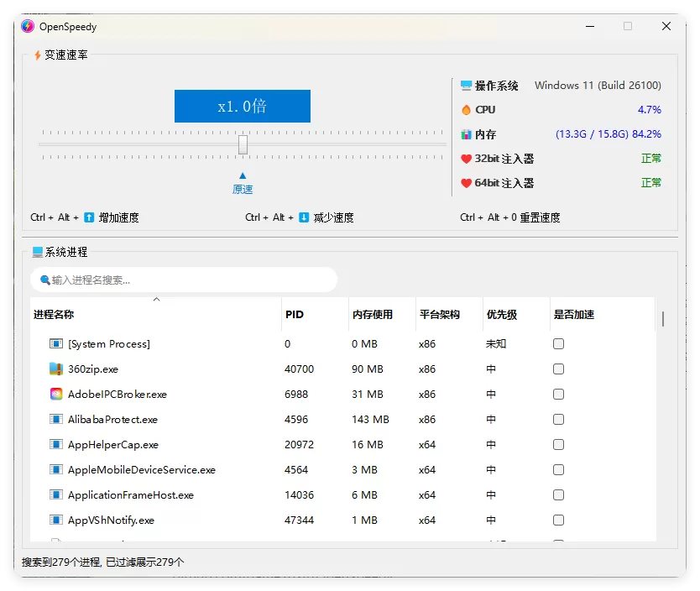Toggle acceleration checkbox for AppVShNotify.exe
This screenshot has width=700, height=591.
558,520
